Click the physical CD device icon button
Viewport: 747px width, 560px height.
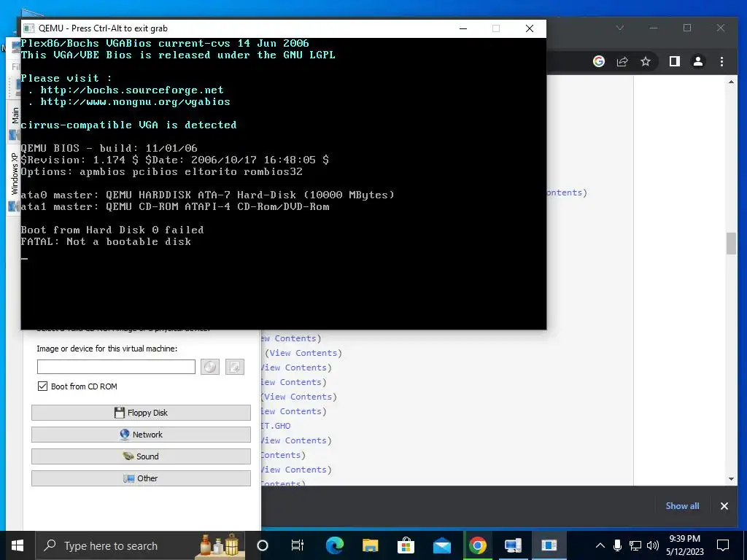[210, 367]
